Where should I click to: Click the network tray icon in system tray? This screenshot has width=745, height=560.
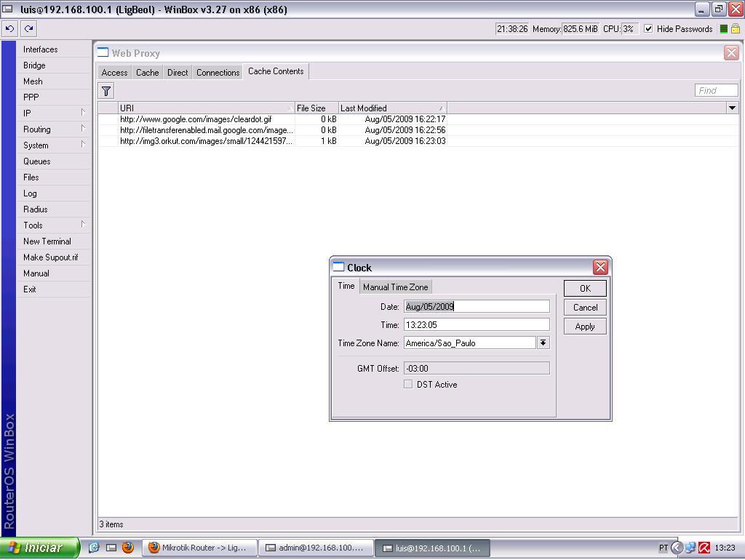coord(690,548)
